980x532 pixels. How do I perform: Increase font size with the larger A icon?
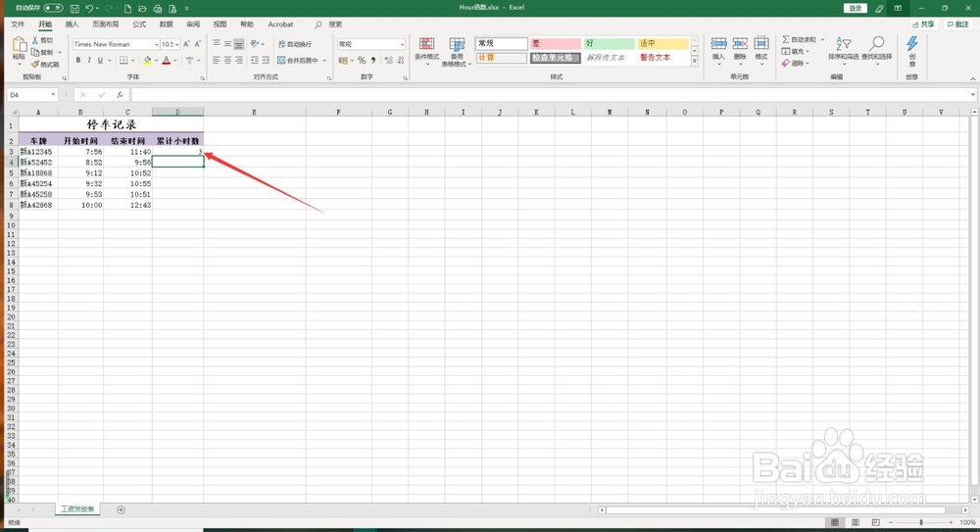[x=186, y=44]
